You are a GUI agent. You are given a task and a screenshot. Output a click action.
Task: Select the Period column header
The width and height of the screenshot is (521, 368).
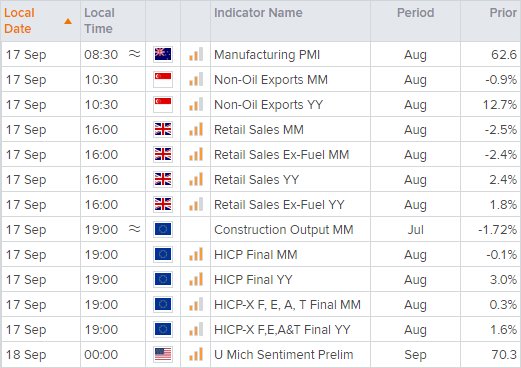pos(415,13)
